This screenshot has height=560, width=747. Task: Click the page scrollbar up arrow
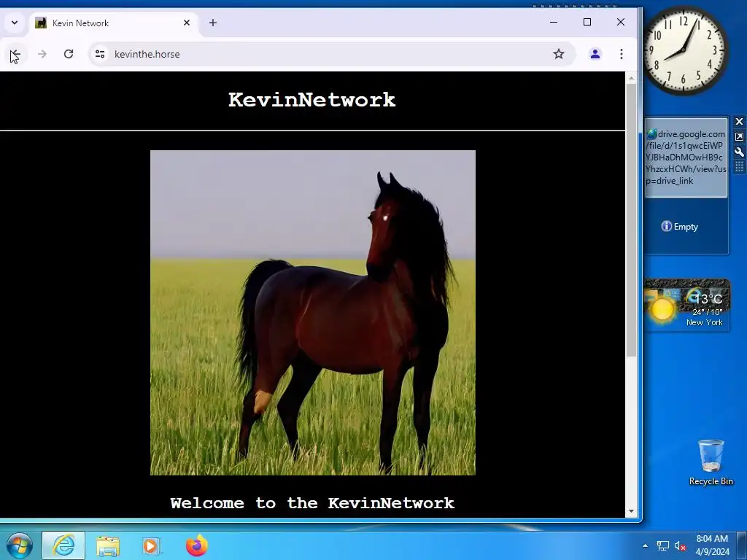coord(631,77)
